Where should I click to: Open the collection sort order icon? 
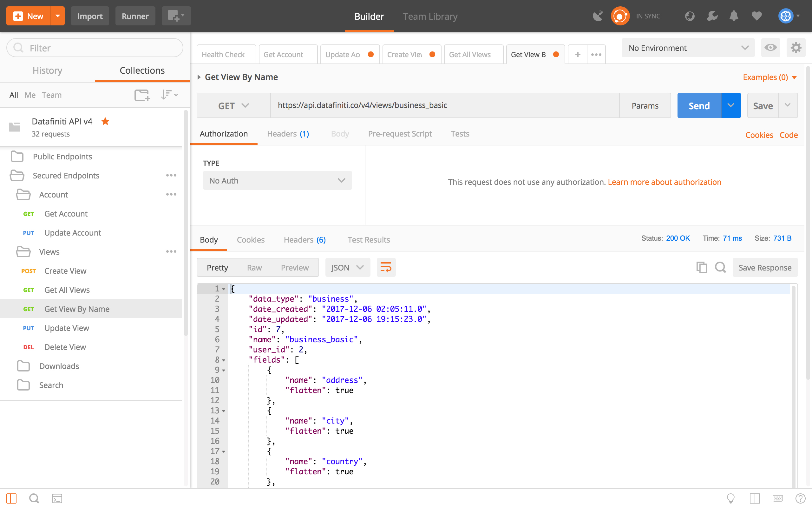click(x=169, y=95)
